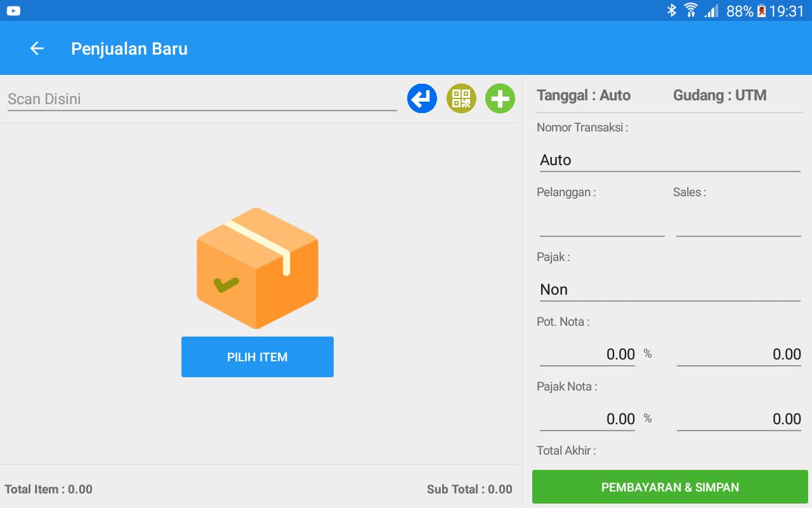Image resolution: width=812 pixels, height=508 pixels.
Task: Tap the green plus add icon
Action: click(x=500, y=99)
